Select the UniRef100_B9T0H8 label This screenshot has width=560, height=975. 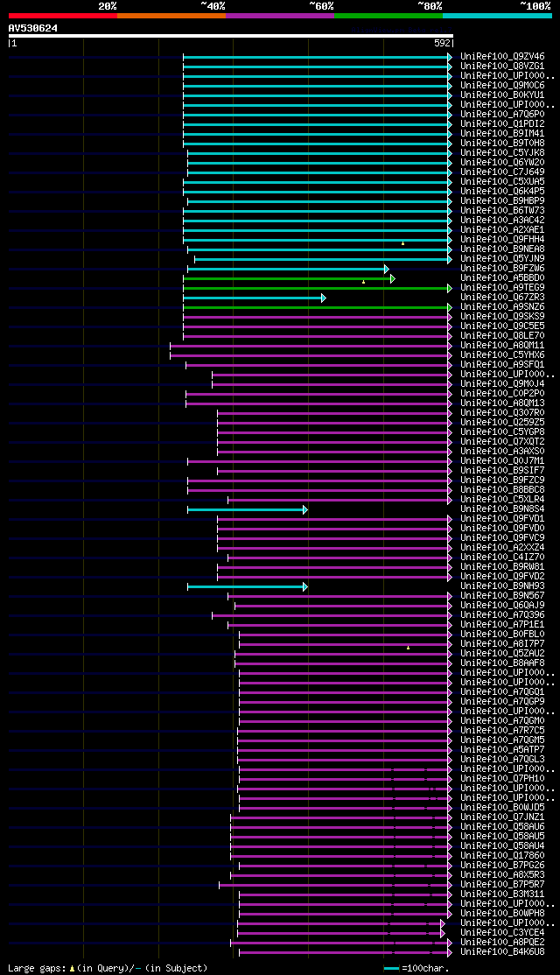[503, 143]
